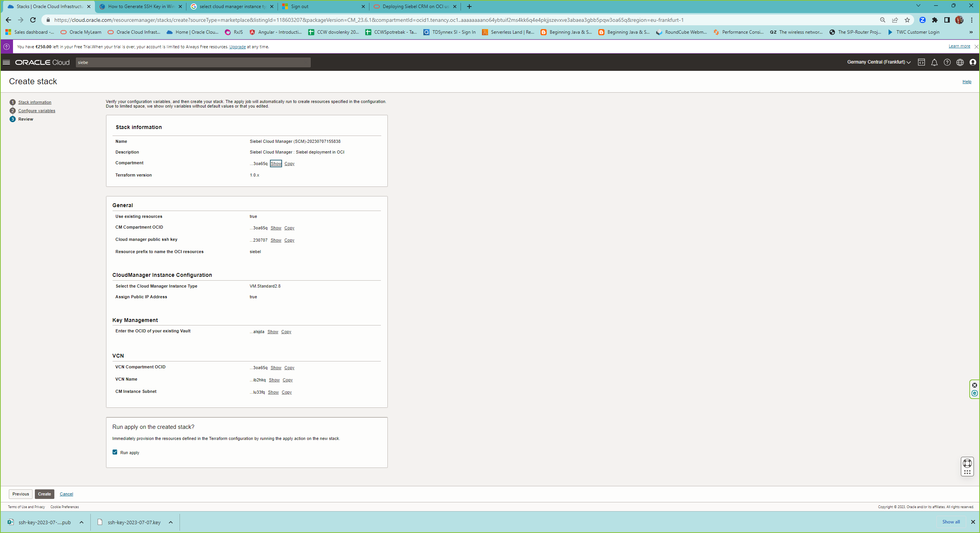Click the Previous button

21,494
